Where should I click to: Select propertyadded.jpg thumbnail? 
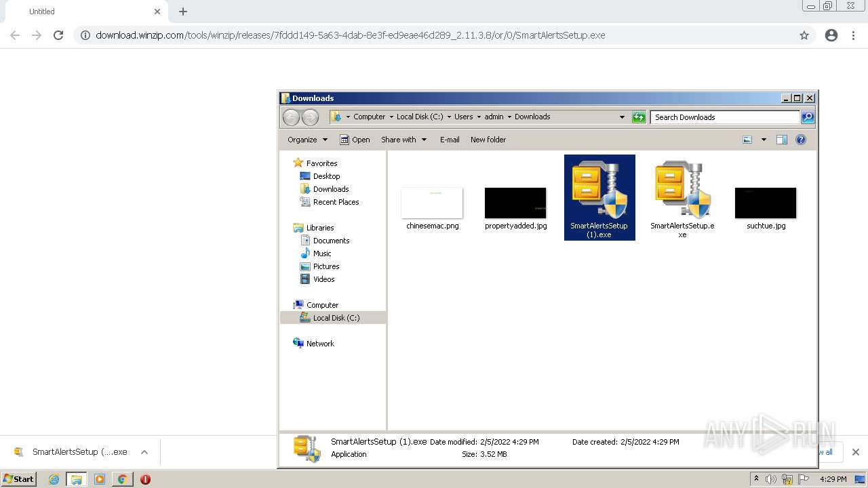[x=515, y=203]
